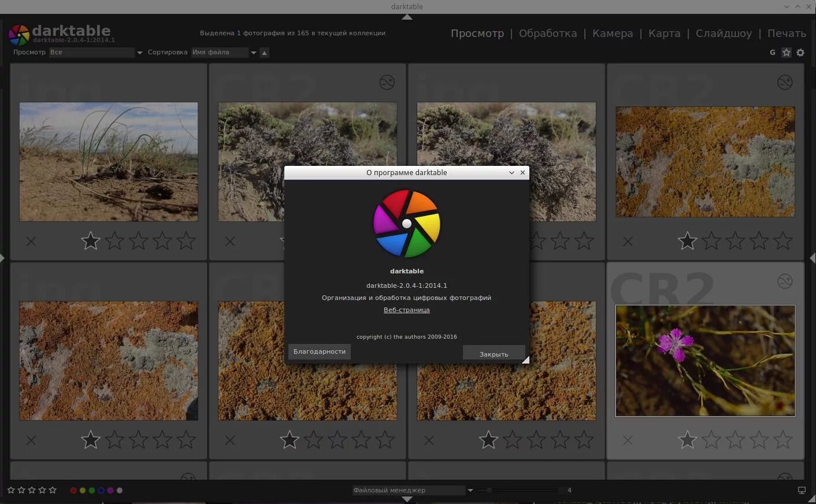This screenshot has width=816, height=504.
Task: Set second star on top-right lichen photo
Action: pos(711,240)
